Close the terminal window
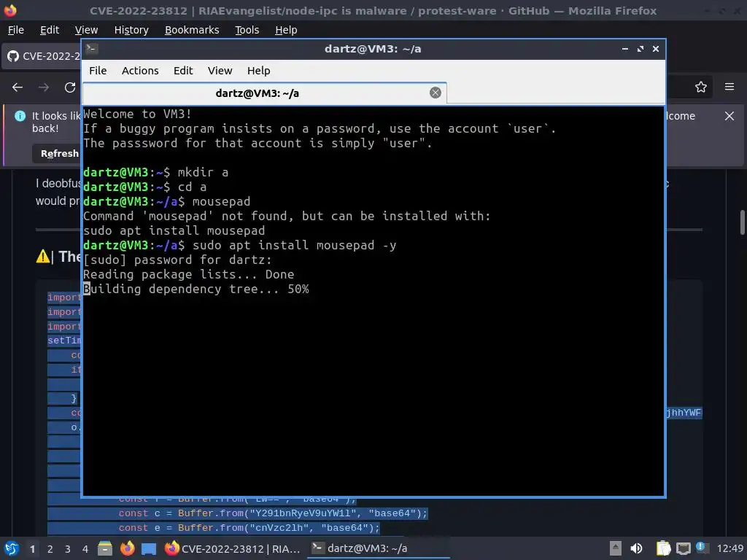This screenshot has height=560, width=747. pos(656,49)
